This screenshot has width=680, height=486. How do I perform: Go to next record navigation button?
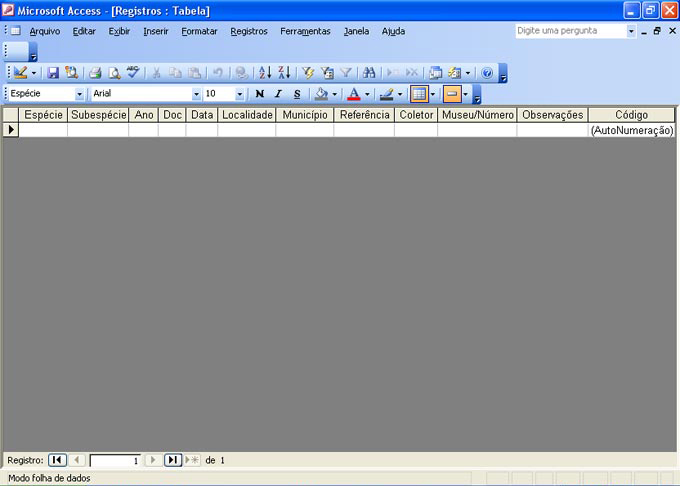click(153, 460)
